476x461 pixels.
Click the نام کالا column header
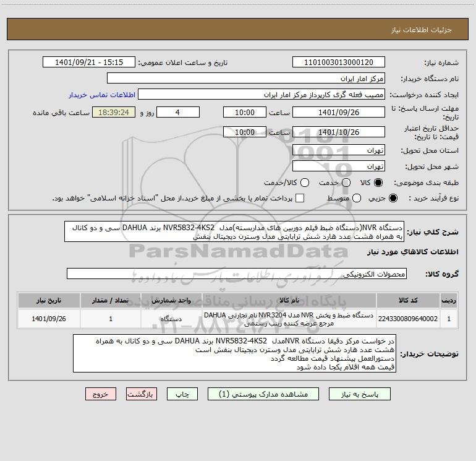289,300
